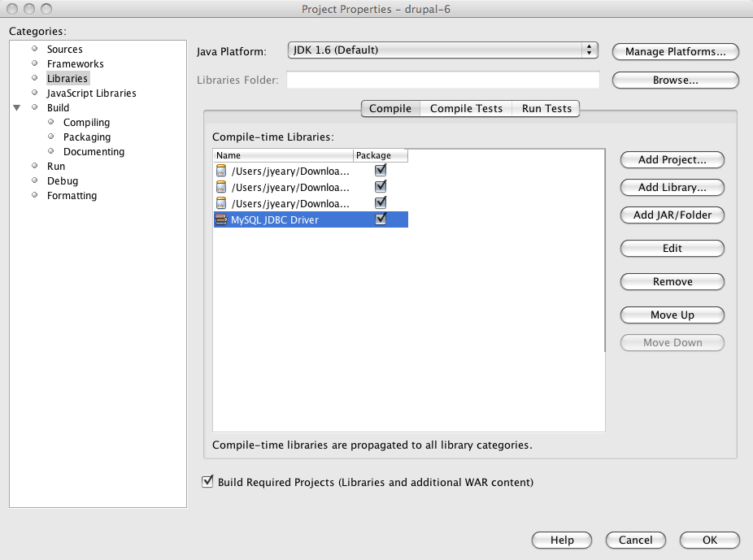Cancel the Project Properties dialog

pyautogui.click(x=635, y=540)
